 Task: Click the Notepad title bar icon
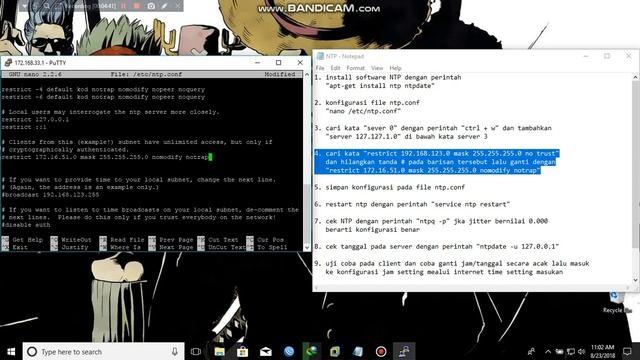coord(320,56)
